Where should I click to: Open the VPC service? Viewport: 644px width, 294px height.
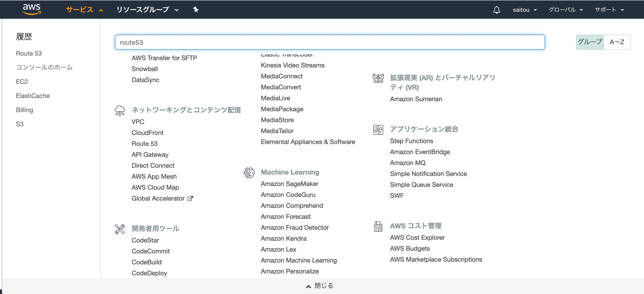(138, 122)
